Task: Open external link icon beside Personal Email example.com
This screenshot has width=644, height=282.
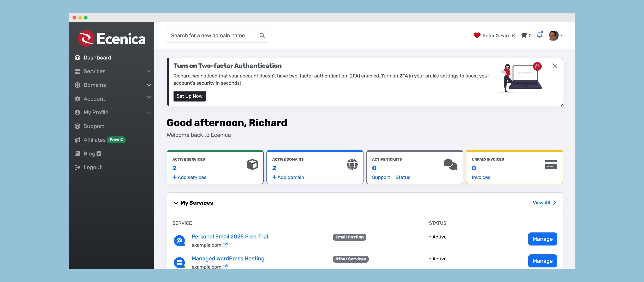Action: 225,245
